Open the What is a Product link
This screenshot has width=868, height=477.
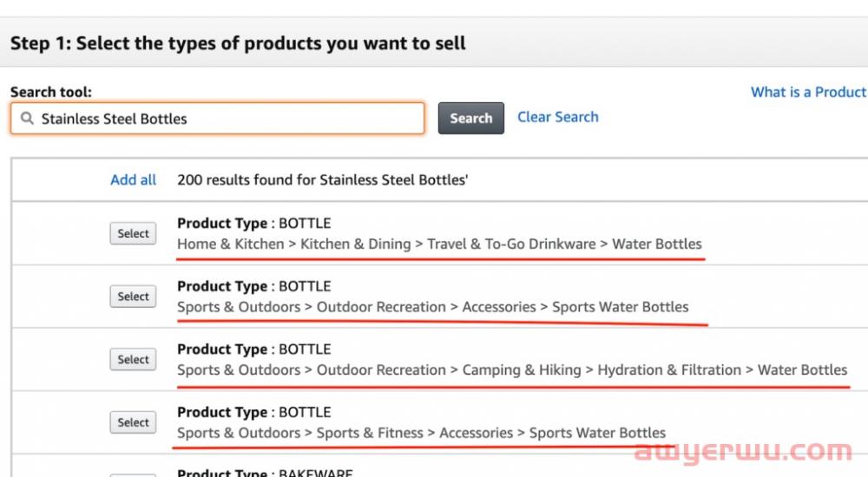809,92
